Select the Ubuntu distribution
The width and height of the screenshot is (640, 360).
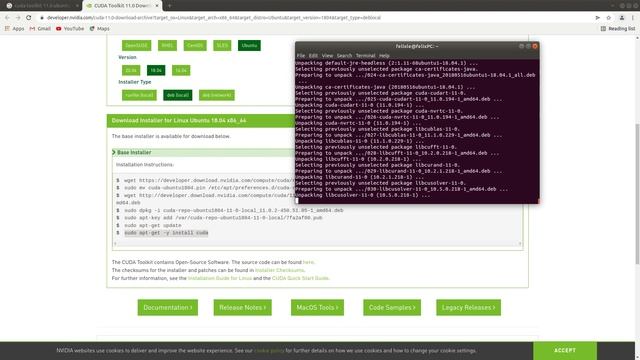pyautogui.click(x=249, y=45)
